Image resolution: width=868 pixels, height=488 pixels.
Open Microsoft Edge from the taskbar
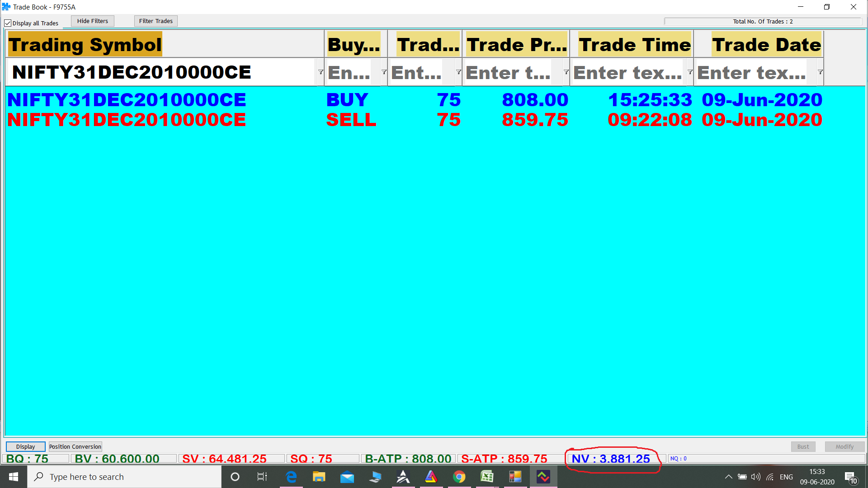(291, 477)
